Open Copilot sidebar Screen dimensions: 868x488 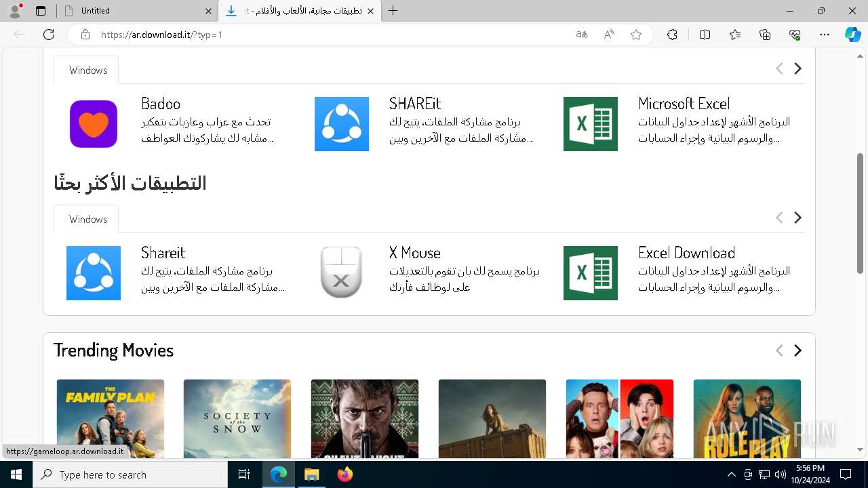pos(852,35)
